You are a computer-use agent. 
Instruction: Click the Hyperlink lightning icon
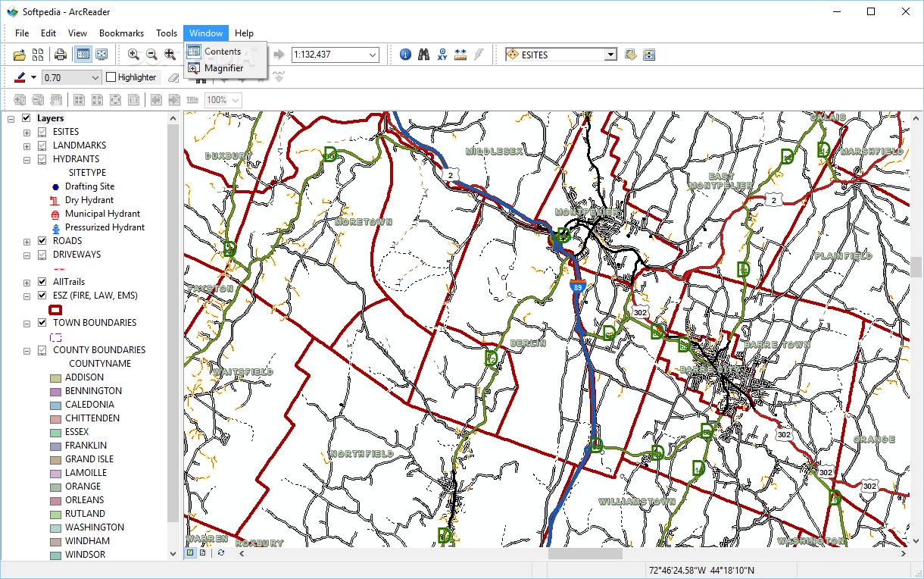click(478, 55)
